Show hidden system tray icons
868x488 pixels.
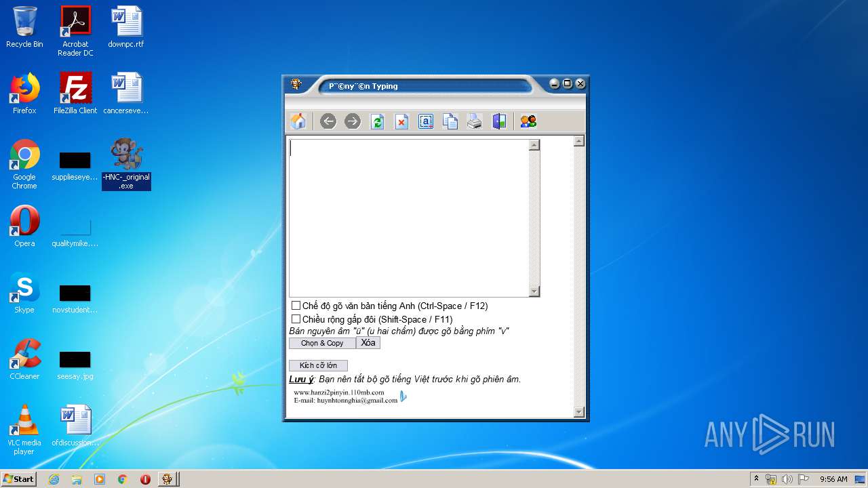[757, 479]
